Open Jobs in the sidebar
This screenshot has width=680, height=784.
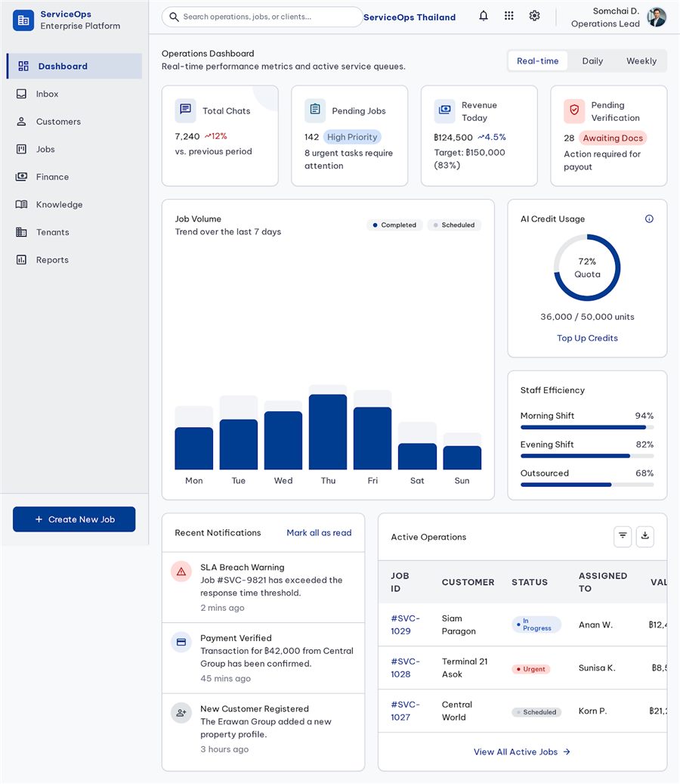[75, 149]
